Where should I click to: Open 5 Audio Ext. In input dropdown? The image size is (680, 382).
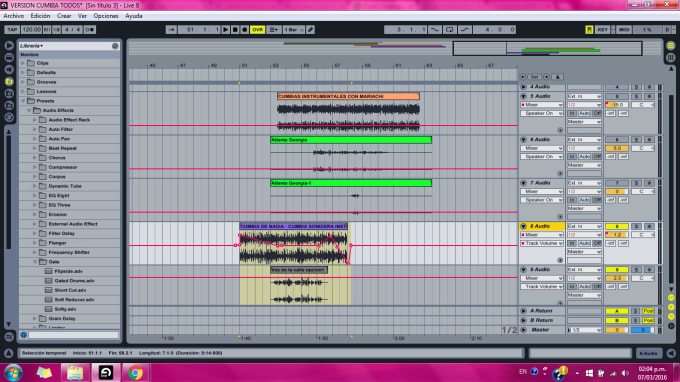[584, 96]
